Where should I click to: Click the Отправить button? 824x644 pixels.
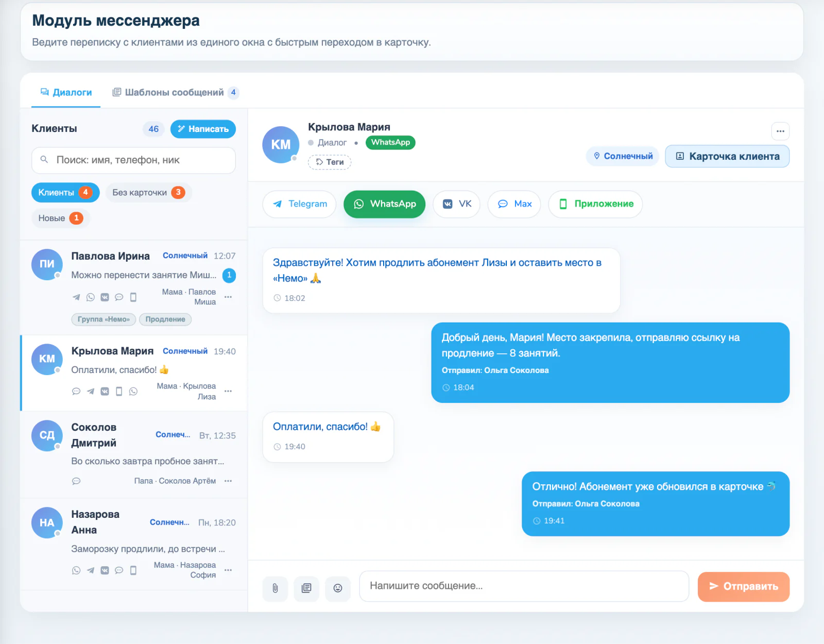[x=744, y=587]
